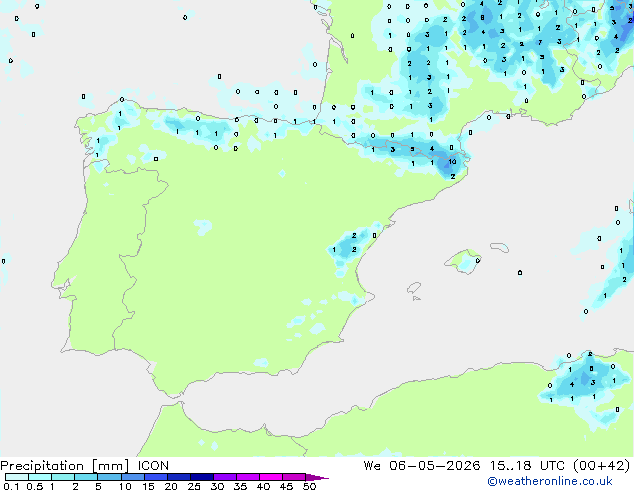Click the '0.5' legend scale label
The height and width of the screenshot is (490, 634).
point(35,486)
